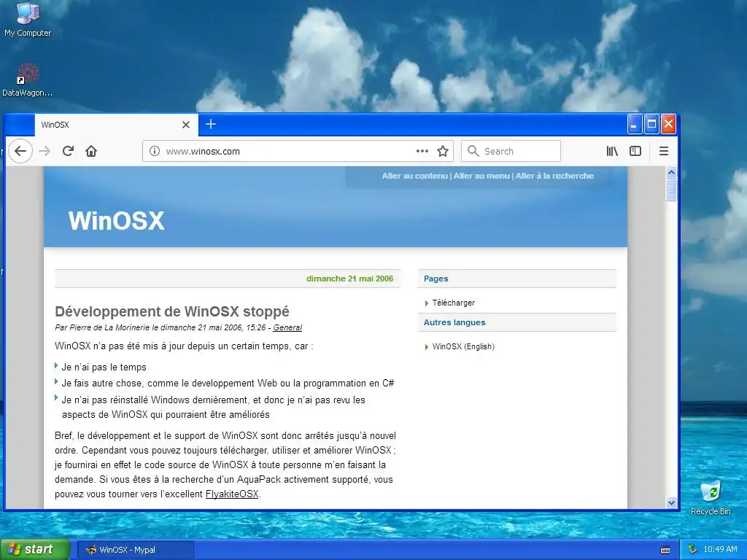The width and height of the screenshot is (747, 560).
Task: Open the Développement de WinOSX stoppé article
Action: click(x=172, y=311)
